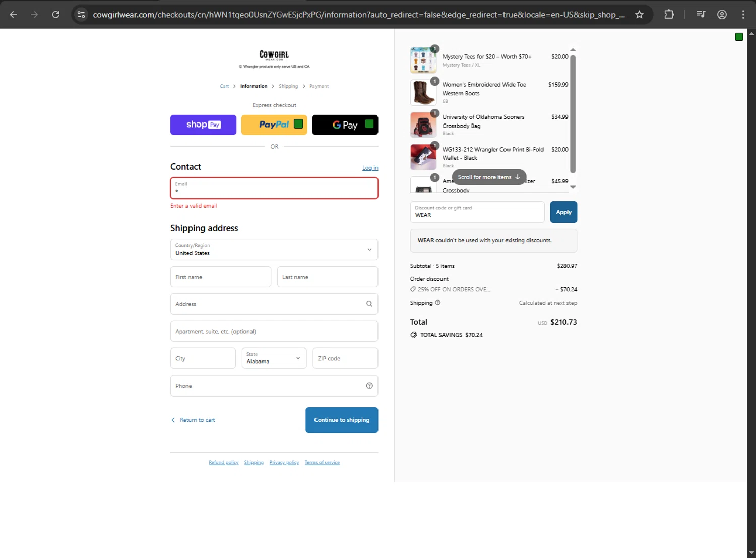Click Western Boots product thumbnail
756x558 pixels.
pyautogui.click(x=423, y=92)
